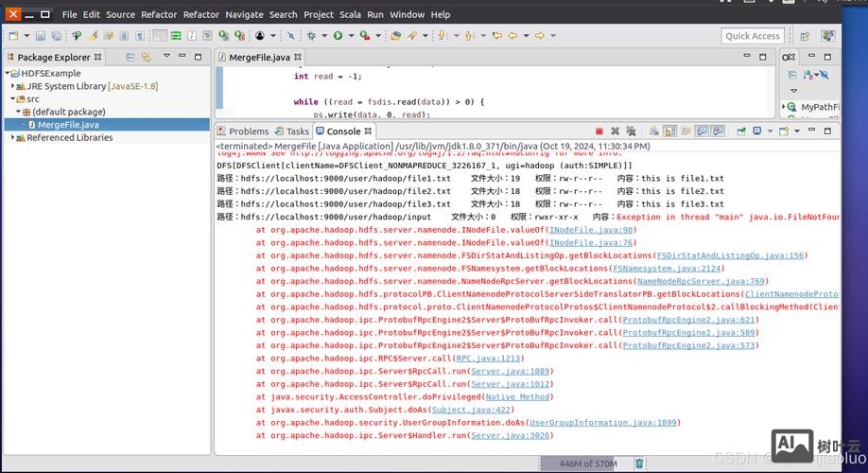Screen dimensions: 868x473
Task: Open the INodeFile.java:90 stack trace link
Action: pos(591,230)
